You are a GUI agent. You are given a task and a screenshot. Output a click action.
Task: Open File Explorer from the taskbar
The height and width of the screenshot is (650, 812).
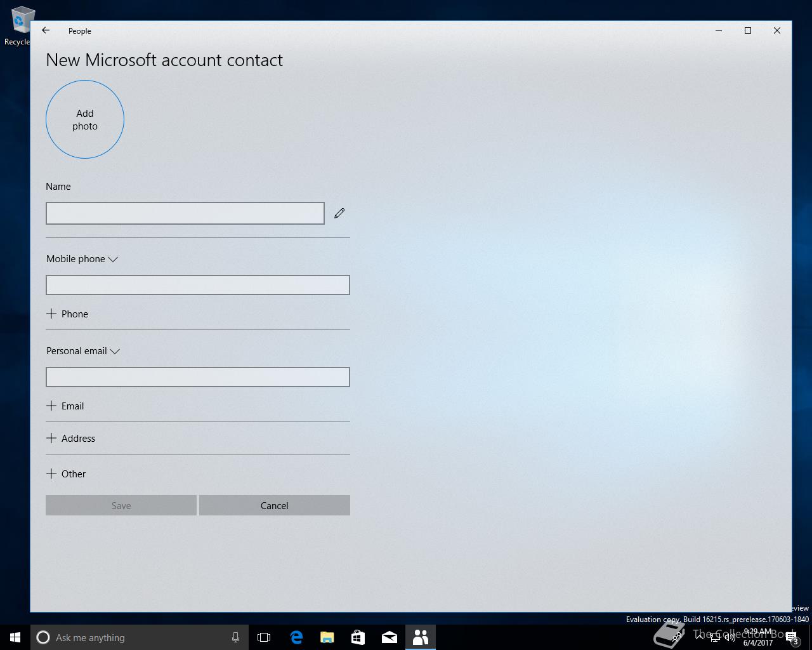click(327, 637)
